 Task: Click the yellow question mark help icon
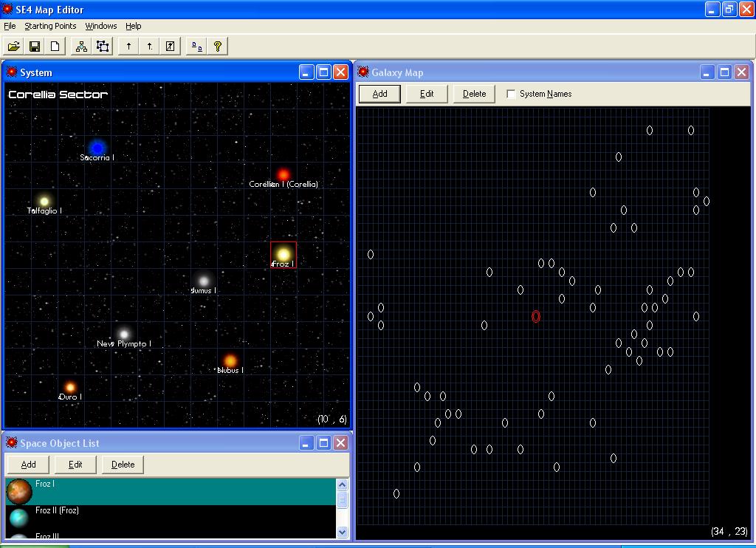pyautogui.click(x=218, y=47)
